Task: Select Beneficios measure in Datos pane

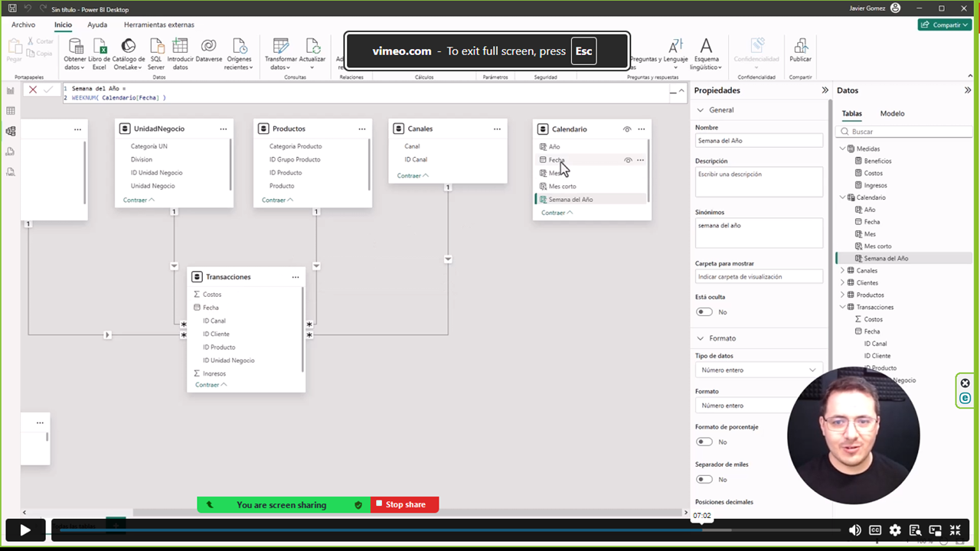Action: click(877, 161)
